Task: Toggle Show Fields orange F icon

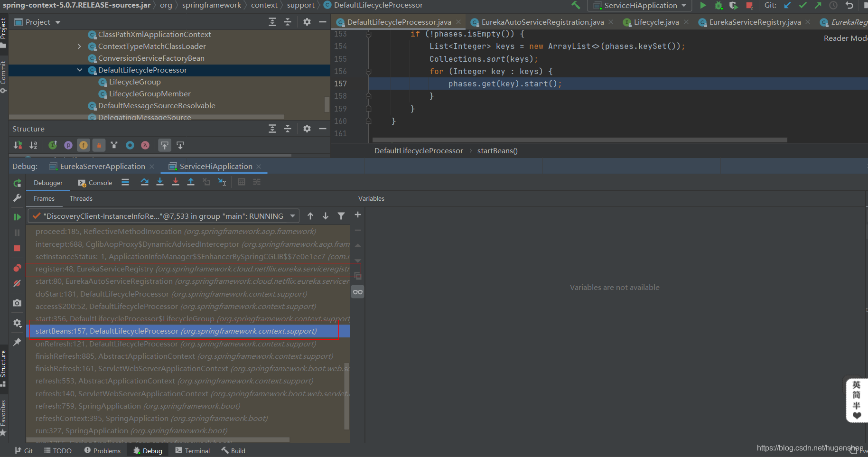Action: point(84,145)
